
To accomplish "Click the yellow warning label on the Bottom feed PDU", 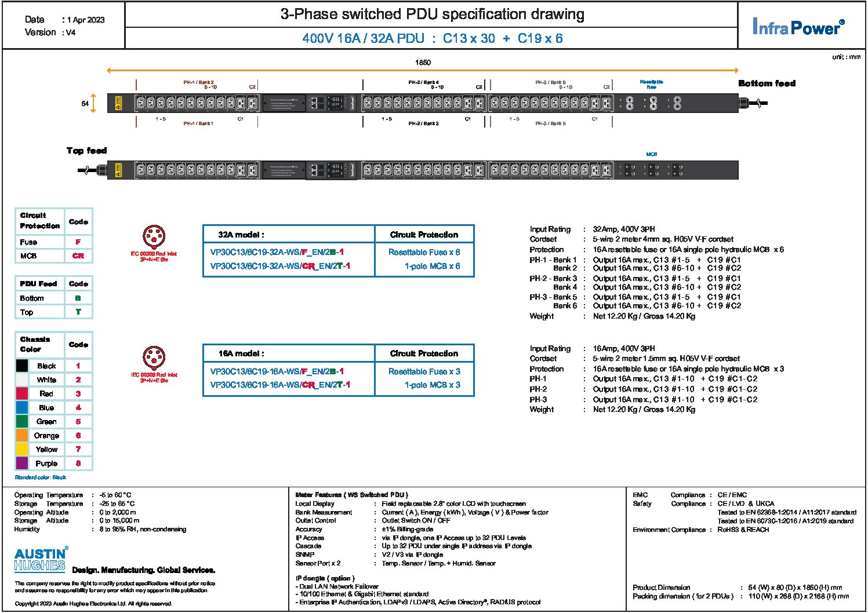I will [x=118, y=103].
